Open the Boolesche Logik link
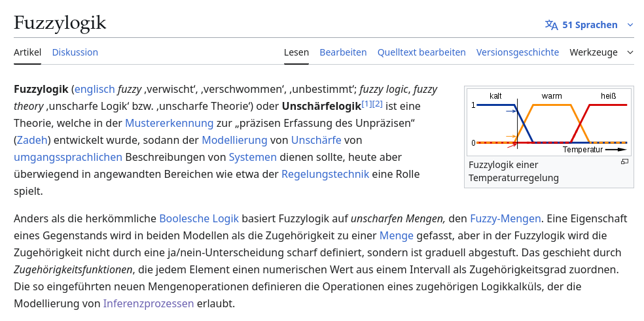 199,218
